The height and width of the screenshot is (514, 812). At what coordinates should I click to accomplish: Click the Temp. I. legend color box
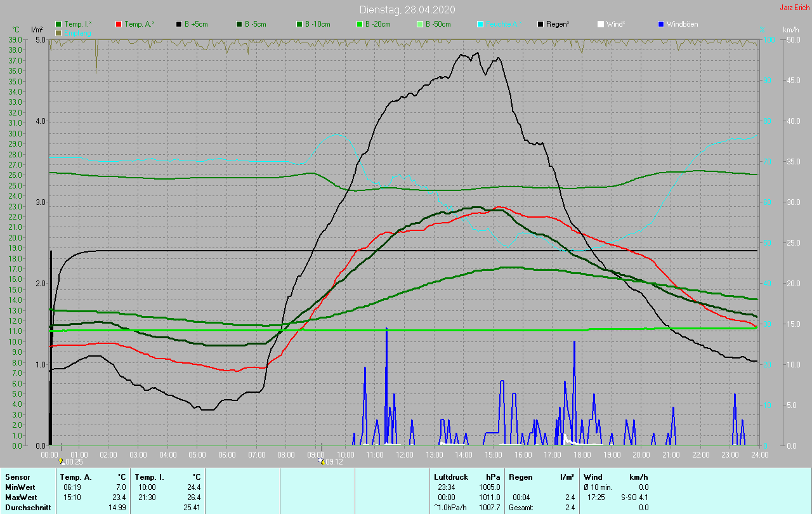59,24
